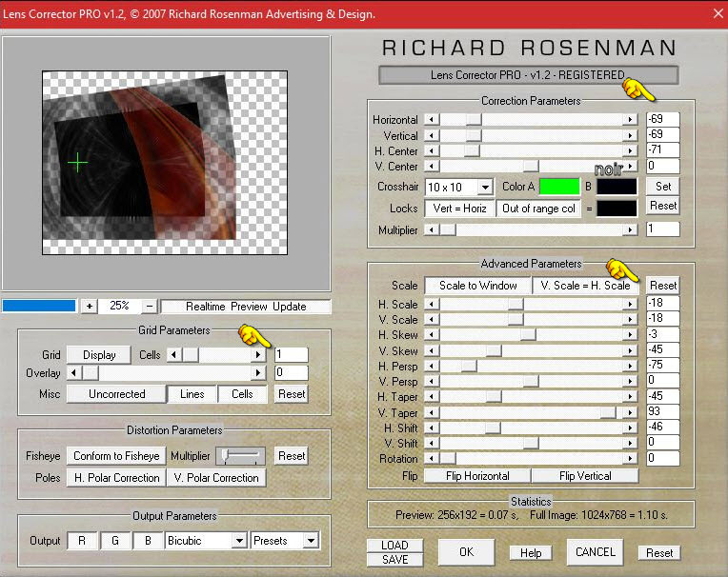
Task: Click the right arrow of V. Skew slider
Action: point(630,350)
